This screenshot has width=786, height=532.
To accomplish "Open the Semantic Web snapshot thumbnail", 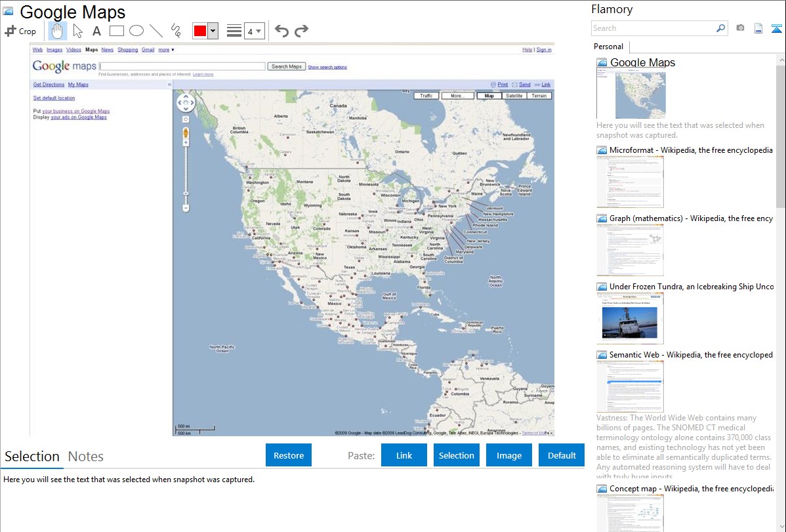I will [x=630, y=386].
